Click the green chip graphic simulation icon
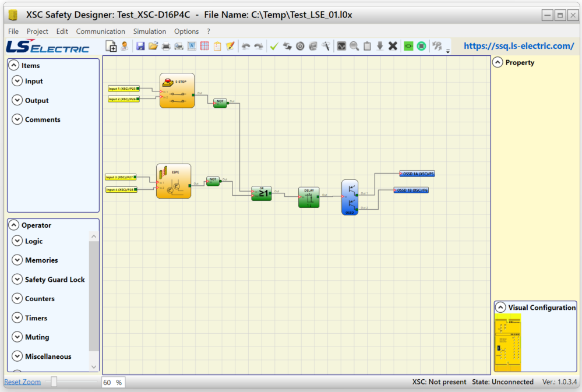 pos(421,46)
